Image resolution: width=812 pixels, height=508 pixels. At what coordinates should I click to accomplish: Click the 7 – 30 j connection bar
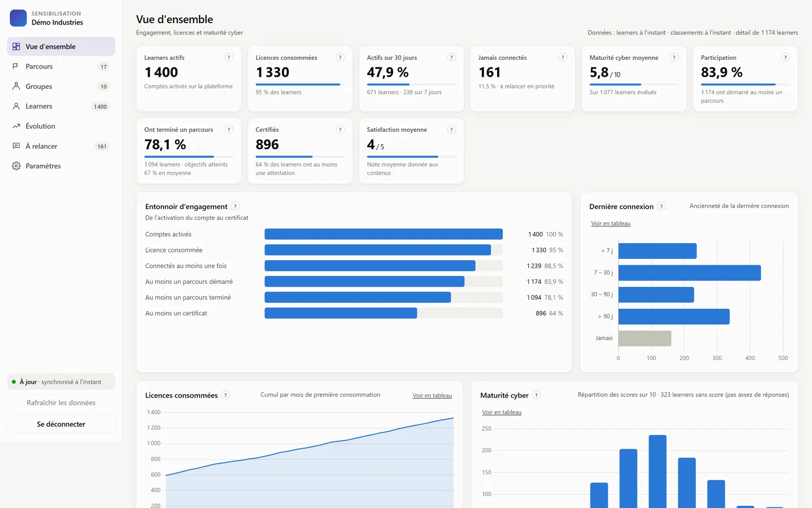690,273
